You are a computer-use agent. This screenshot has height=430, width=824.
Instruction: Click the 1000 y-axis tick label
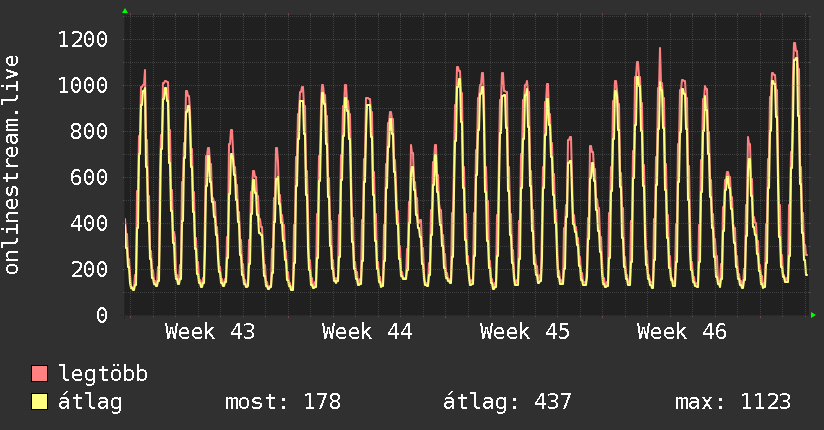(x=83, y=85)
